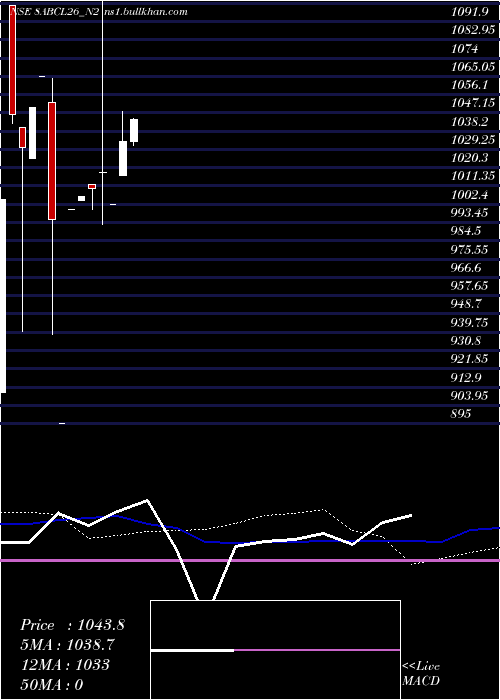Click the Price : 1043.8 readout
The image size is (500, 700).
coord(72,625)
